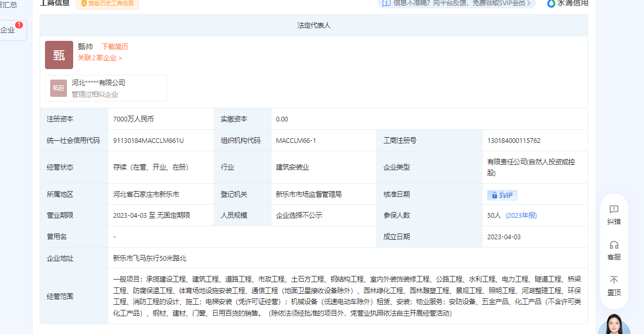Click the 企业选择不公示 value
Image resolution: width=644 pixels, height=334 pixels.
click(x=299, y=215)
